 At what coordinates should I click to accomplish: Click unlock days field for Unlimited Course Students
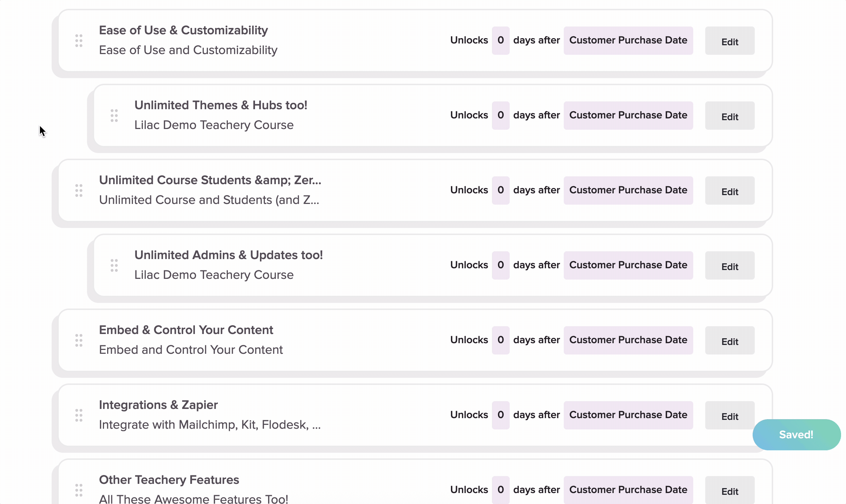(x=500, y=191)
